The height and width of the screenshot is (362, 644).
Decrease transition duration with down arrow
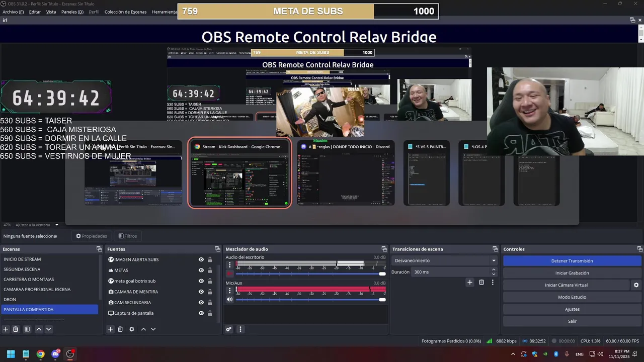(x=494, y=274)
